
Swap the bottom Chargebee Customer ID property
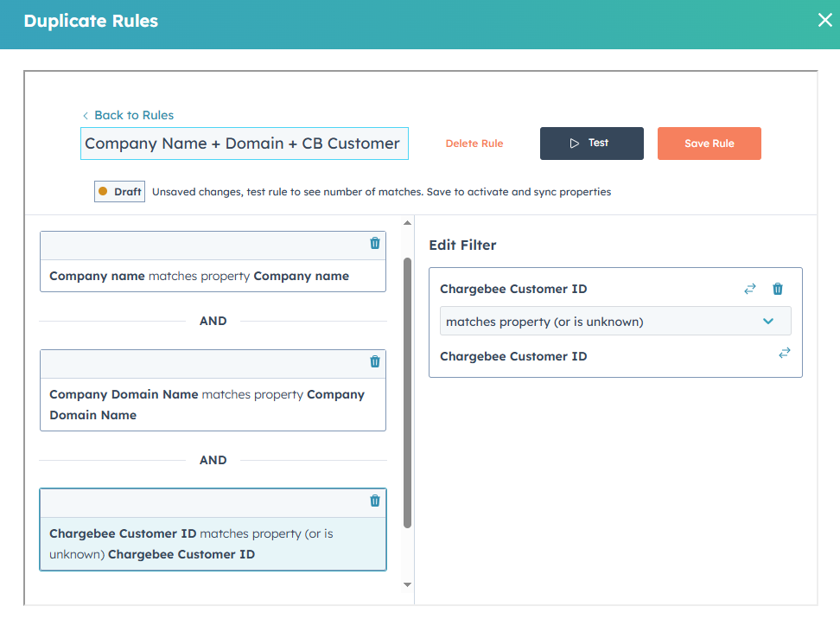coord(784,353)
